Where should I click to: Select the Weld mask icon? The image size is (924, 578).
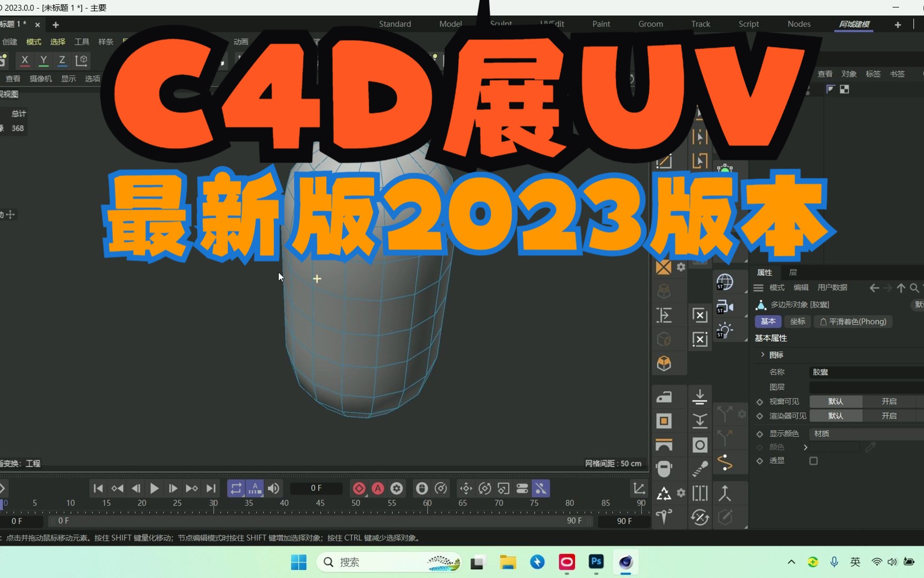coord(664,469)
